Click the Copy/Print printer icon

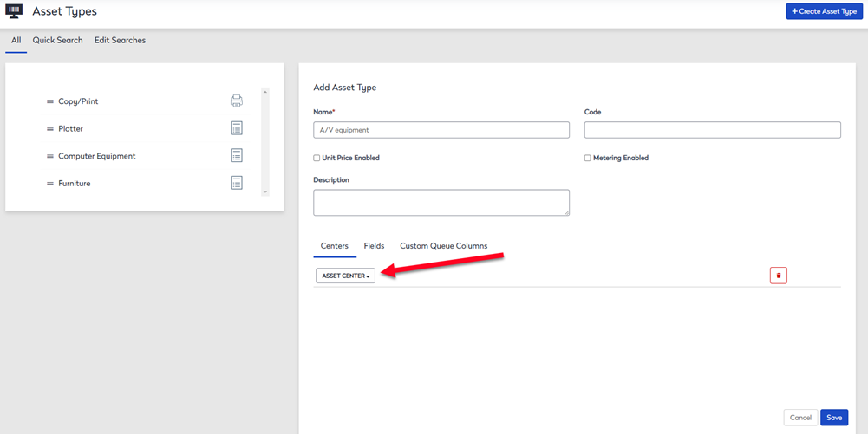(x=237, y=101)
